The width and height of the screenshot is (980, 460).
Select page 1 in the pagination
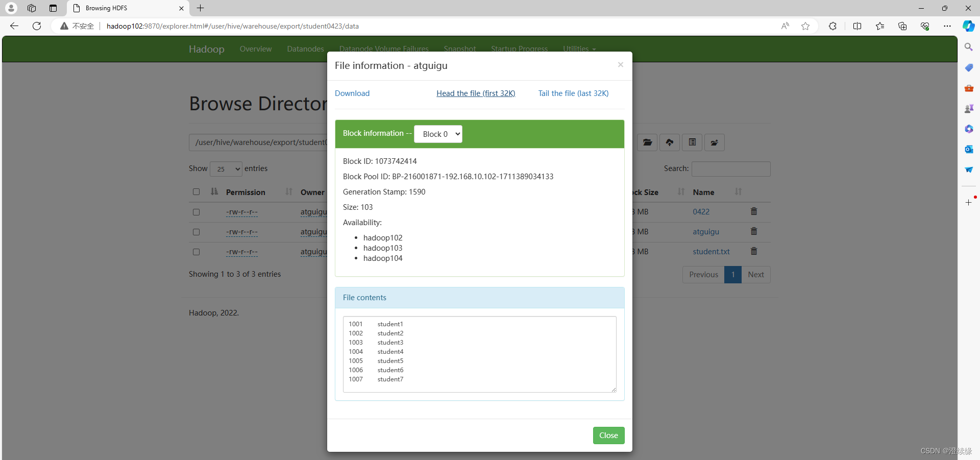click(x=733, y=275)
